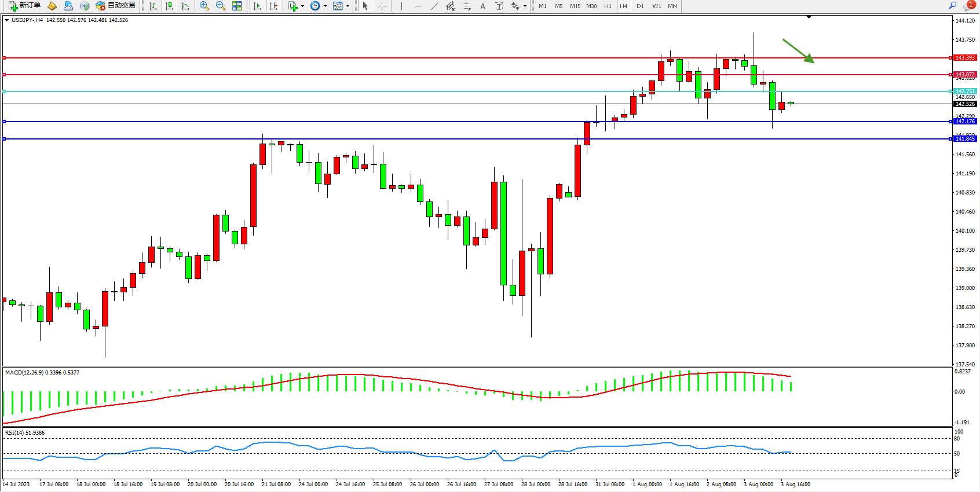980x492 pixels.
Task: Switch chart to bar chart mode
Action: click(153, 6)
